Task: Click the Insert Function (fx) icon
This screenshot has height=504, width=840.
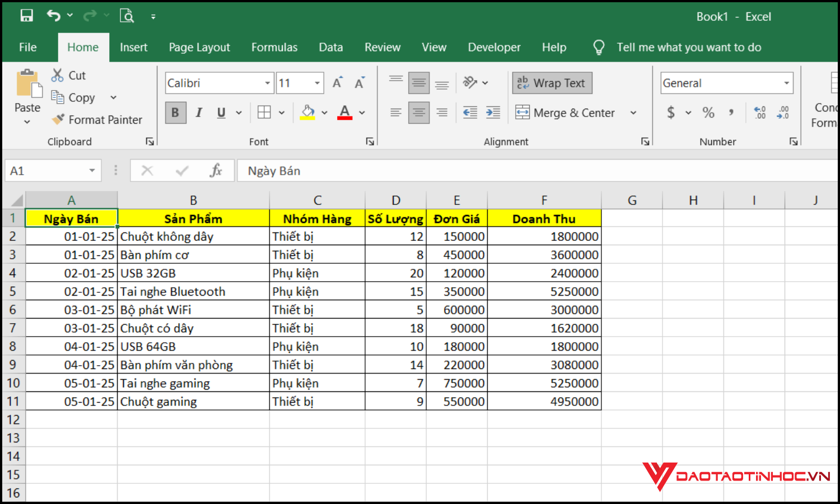Action: [216, 170]
